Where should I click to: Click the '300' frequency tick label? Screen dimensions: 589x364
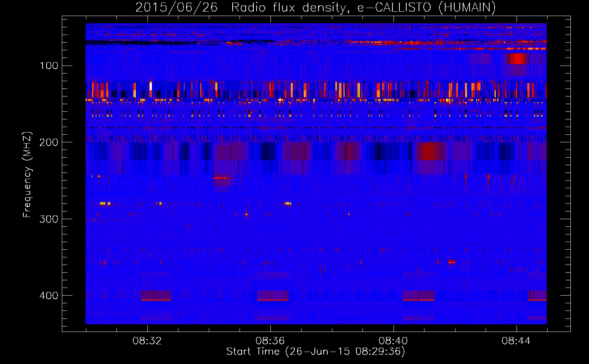pos(49,219)
